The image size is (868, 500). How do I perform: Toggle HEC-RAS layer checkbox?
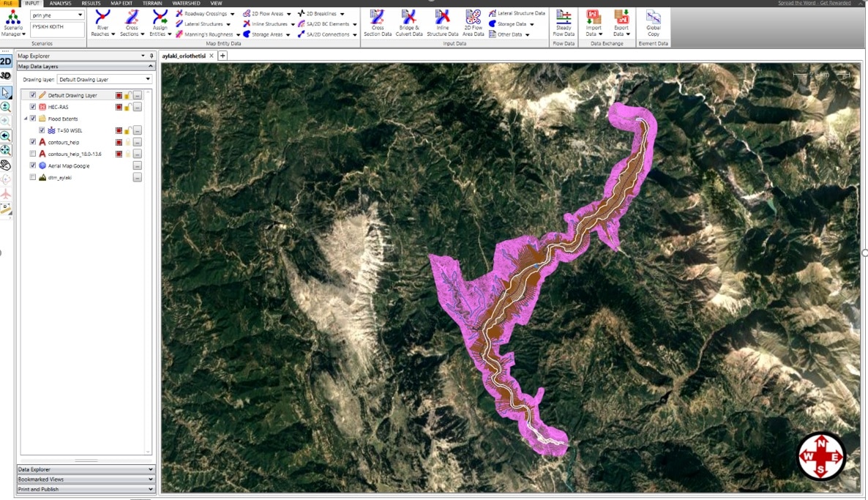point(33,107)
